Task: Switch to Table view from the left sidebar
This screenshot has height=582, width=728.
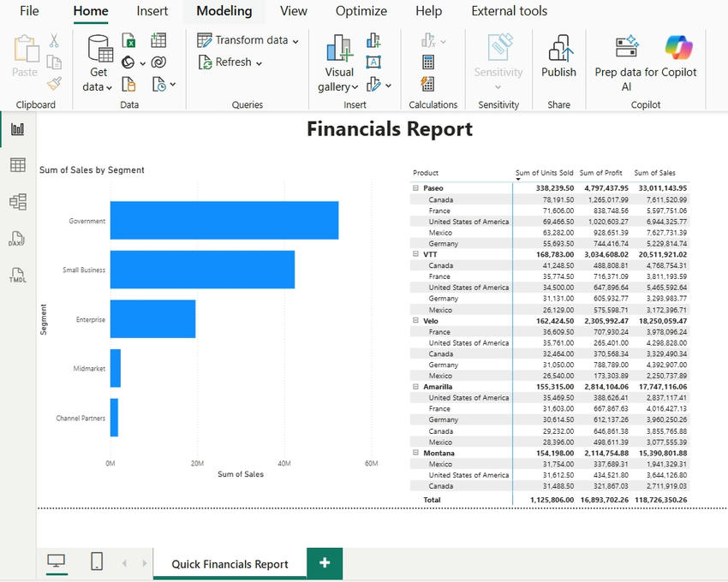Action: (x=15, y=164)
